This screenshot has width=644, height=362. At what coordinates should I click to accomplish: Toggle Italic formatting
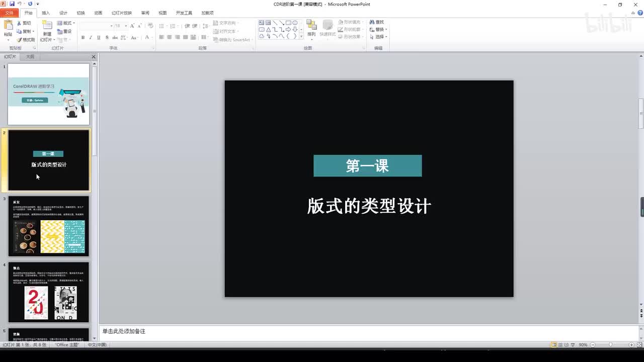pos(91,37)
